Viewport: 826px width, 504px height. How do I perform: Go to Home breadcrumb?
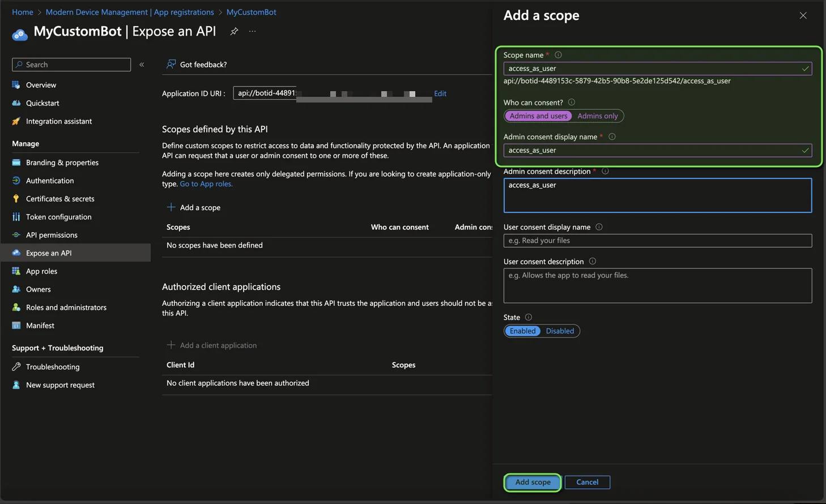pyautogui.click(x=23, y=12)
